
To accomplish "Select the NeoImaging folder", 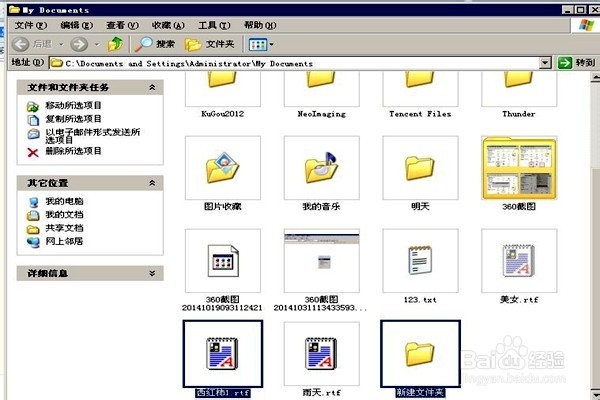I will (321, 94).
